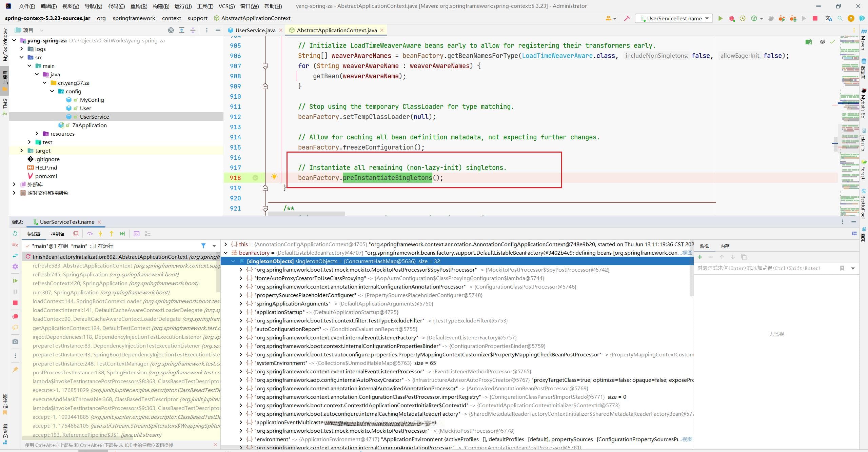Open the Project view dropdown arrow
The height and width of the screenshot is (452, 868).
pos(41,30)
